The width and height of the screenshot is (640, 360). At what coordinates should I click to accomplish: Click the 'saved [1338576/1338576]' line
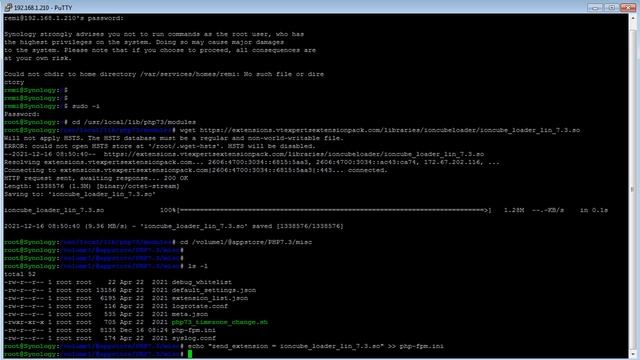tap(174, 226)
